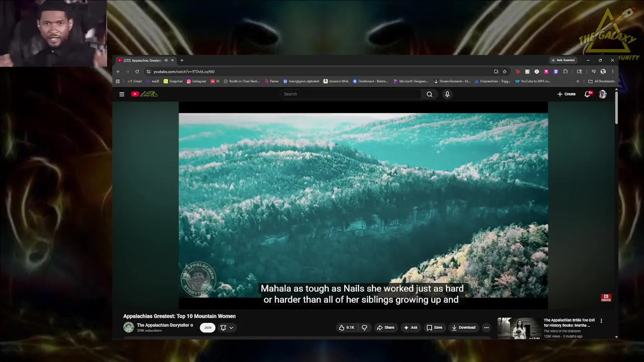Click the video player area
Screen dimensions: 644x362
click(363, 205)
